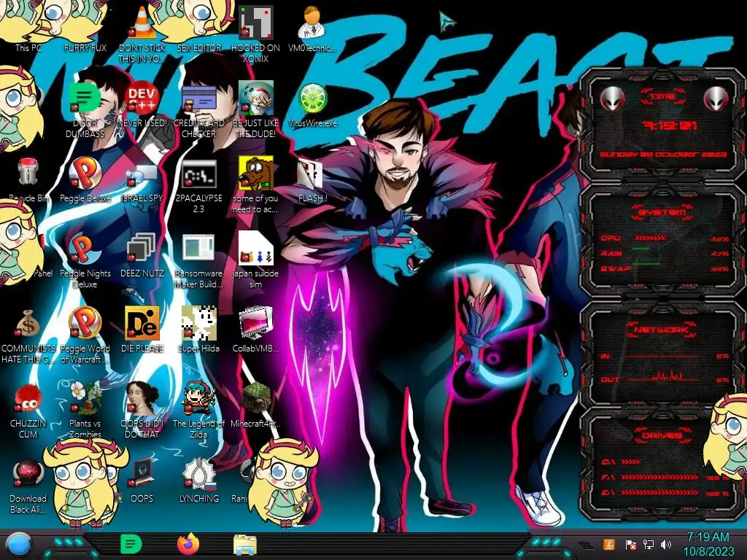Click the network OUT activity graph
This screenshot has height=560, width=747.
[662, 376]
